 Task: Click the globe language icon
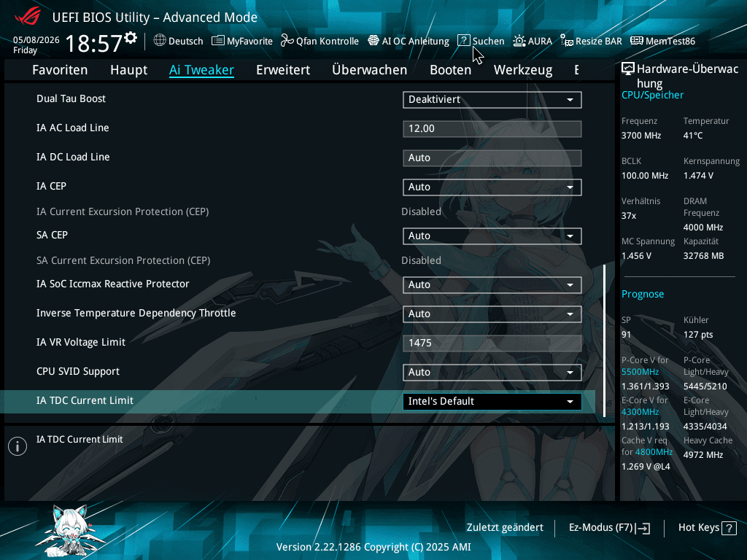tap(160, 41)
